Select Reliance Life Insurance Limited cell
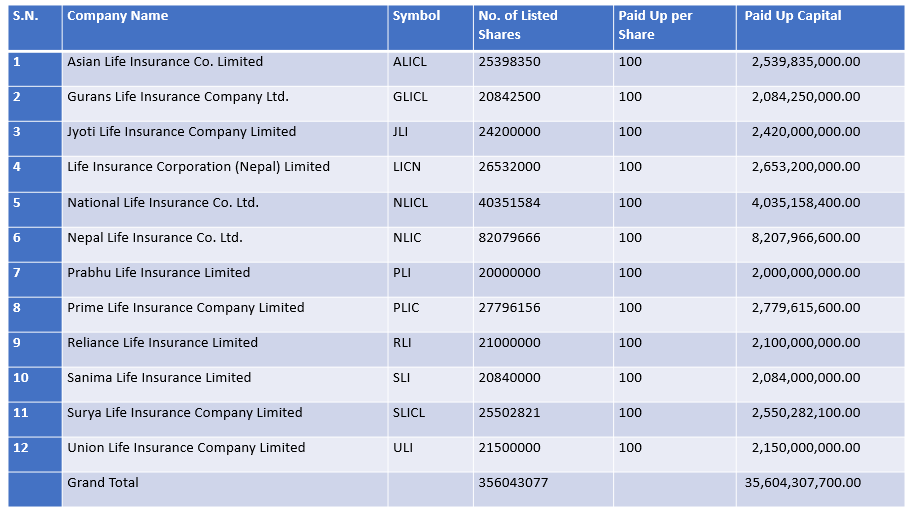Image resolution: width=911 pixels, height=513 pixels. [x=162, y=343]
